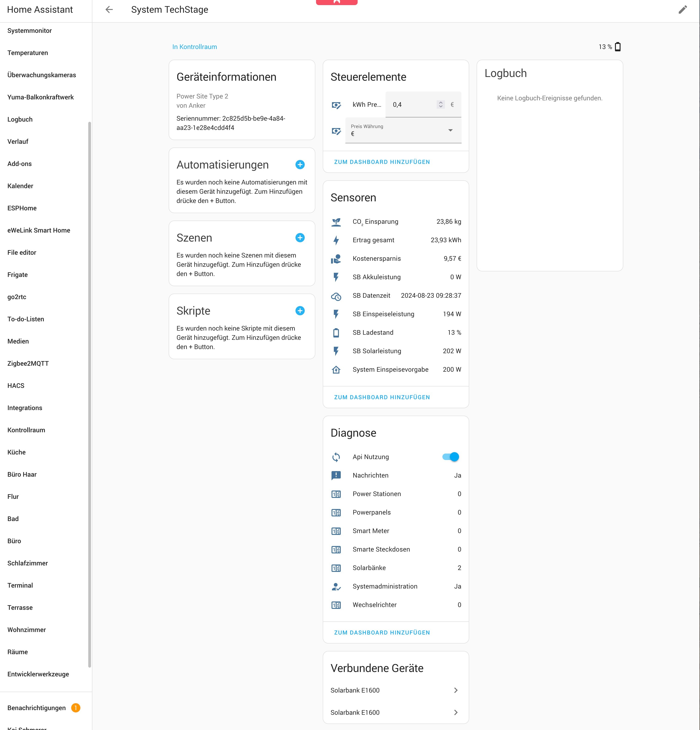This screenshot has width=700, height=730.
Task: Open the pencil edit device icon
Action: [682, 10]
